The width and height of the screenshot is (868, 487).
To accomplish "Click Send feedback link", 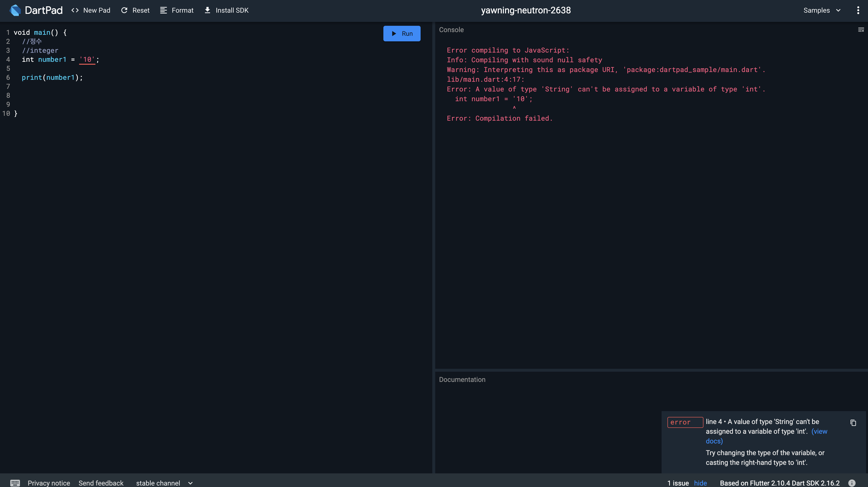I will 101,483.
